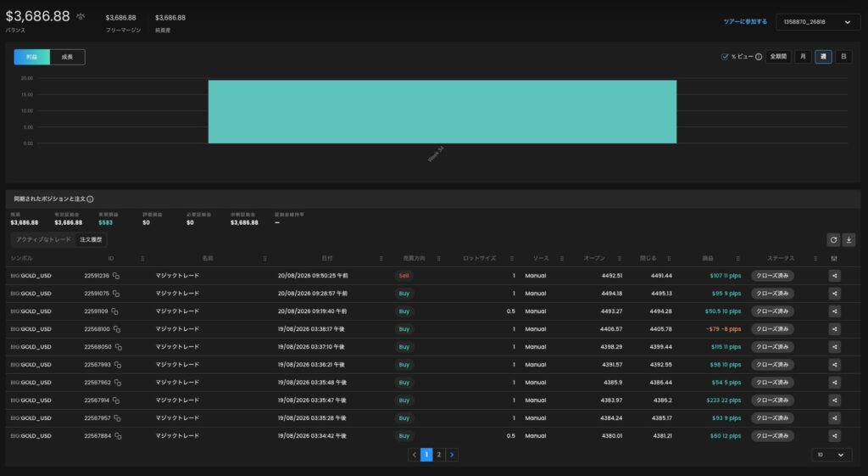Toggle balance visibility eye icon beside $3,686.88
868x476 pixels.
[81, 17]
